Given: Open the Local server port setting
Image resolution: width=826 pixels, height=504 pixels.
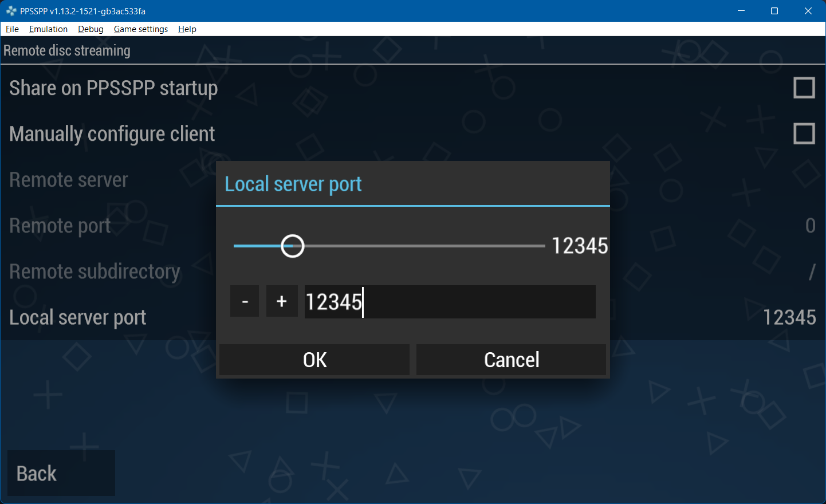Looking at the screenshot, I should pos(78,317).
